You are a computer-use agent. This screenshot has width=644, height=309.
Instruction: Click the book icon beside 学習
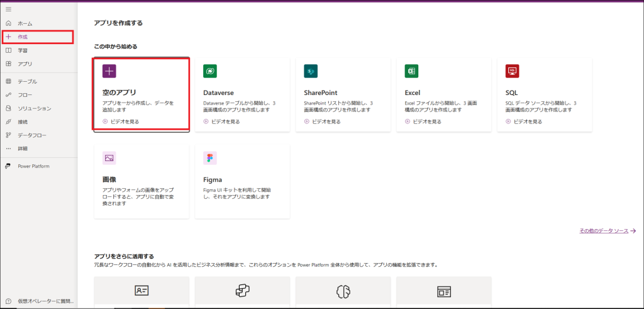click(x=8, y=50)
